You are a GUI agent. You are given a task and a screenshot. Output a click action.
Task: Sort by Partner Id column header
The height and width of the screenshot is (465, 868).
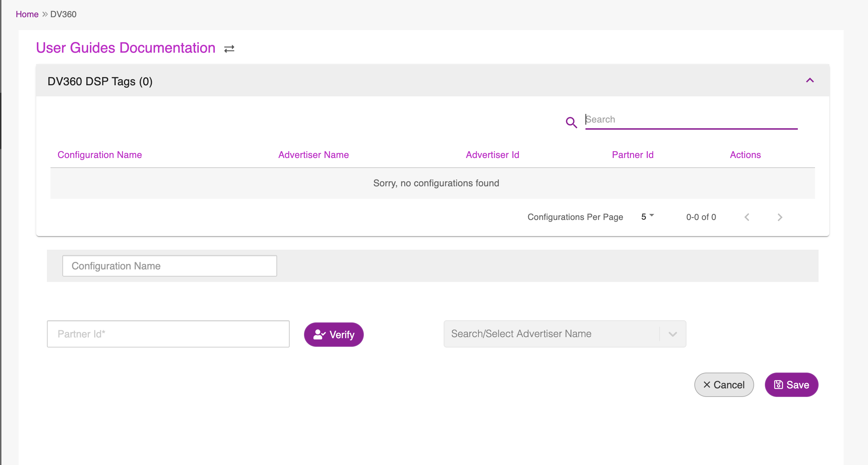(633, 155)
